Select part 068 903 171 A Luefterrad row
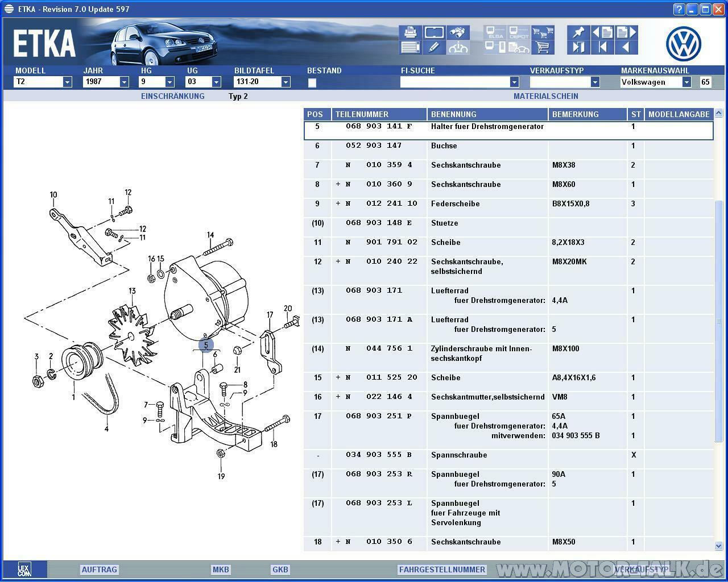This screenshot has width=728, height=582. (x=508, y=329)
